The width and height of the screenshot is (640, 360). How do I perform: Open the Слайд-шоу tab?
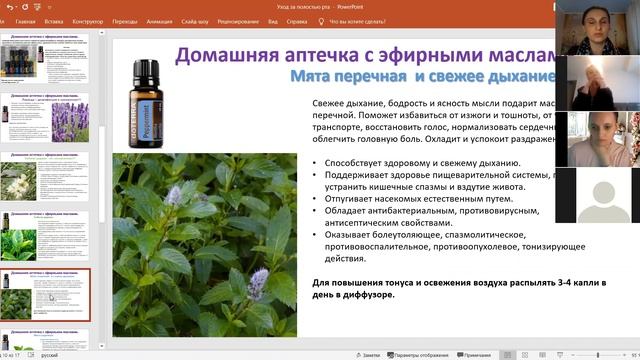click(x=195, y=22)
